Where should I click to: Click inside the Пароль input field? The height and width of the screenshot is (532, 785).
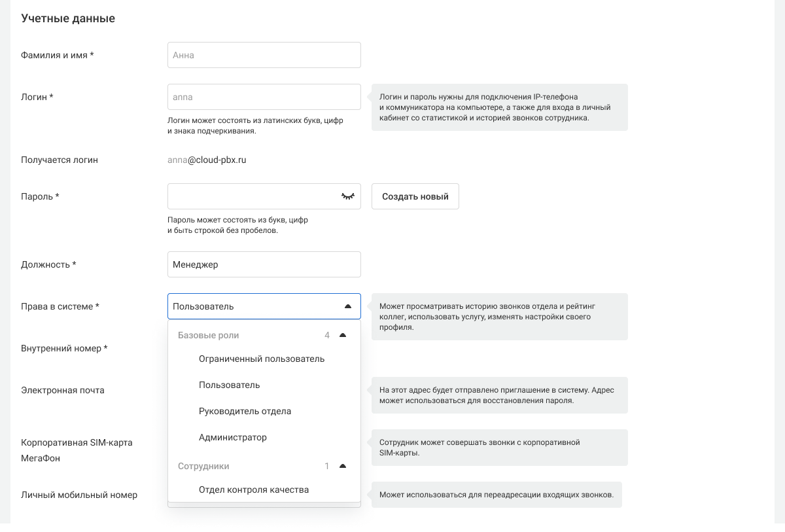click(252, 196)
